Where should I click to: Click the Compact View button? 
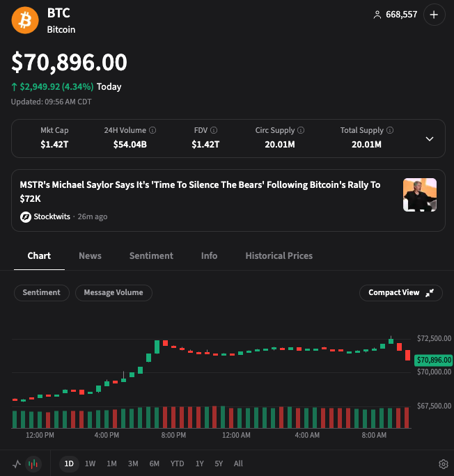pos(401,293)
